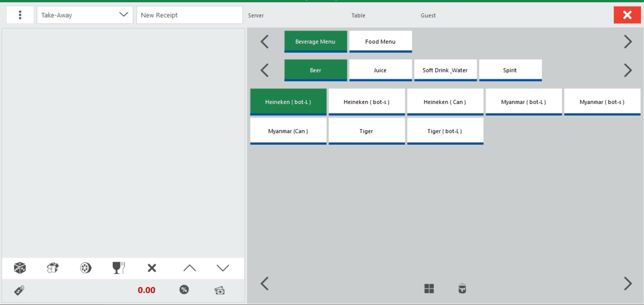Open the Take-Away order type dropdown

point(85,15)
